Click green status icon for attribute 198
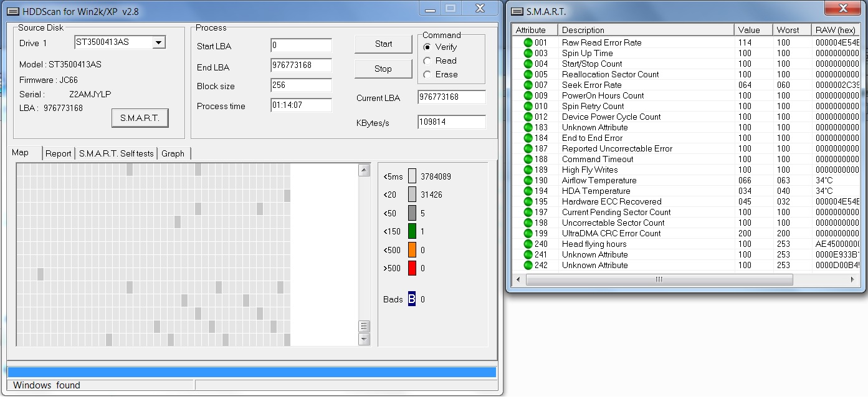The image size is (868, 404). pyautogui.click(x=528, y=223)
